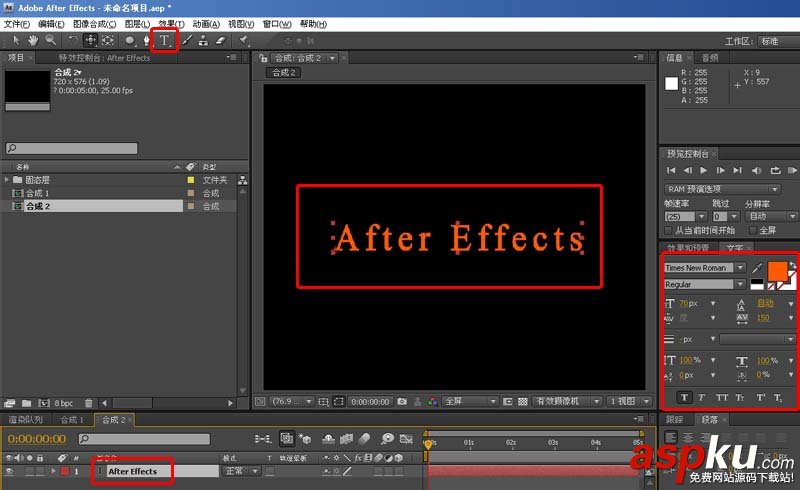This screenshot has width=800, height=490.
Task: Open 正常 blend mode dropdown
Action: click(241, 471)
